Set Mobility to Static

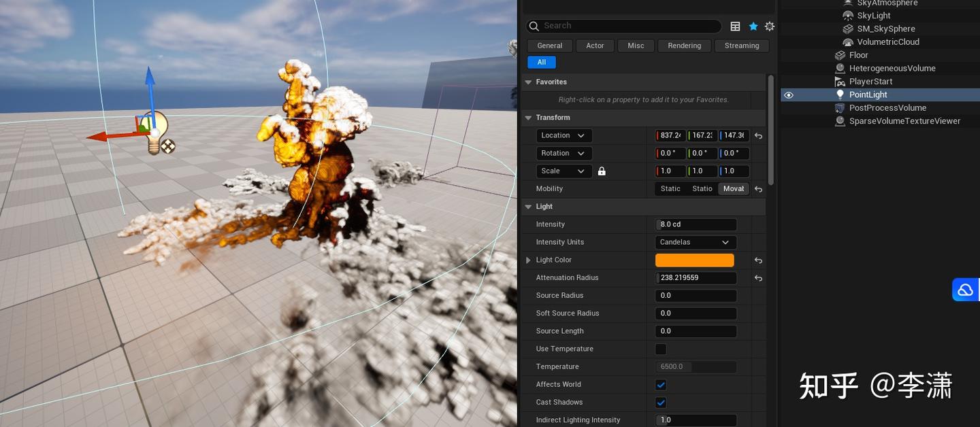pyautogui.click(x=670, y=189)
